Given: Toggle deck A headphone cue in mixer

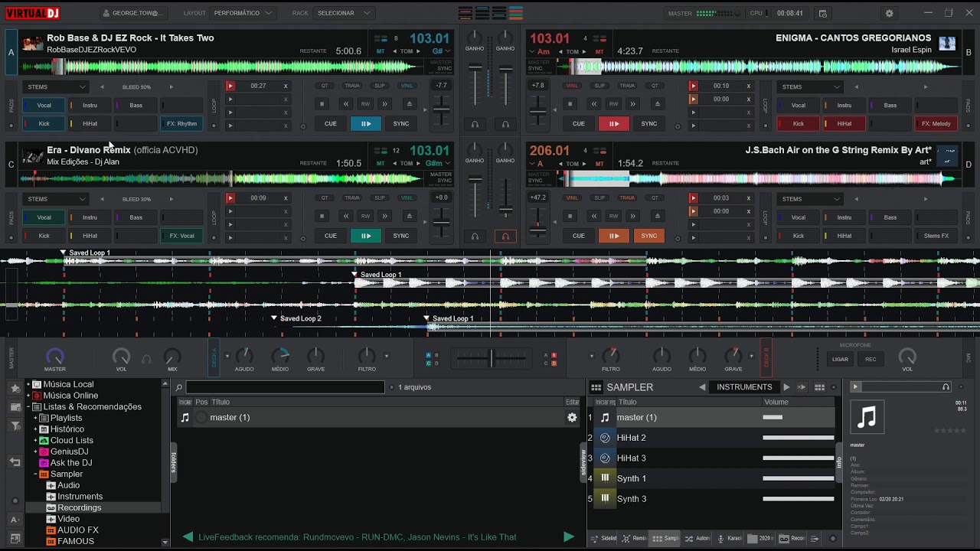Looking at the screenshot, I should click(x=475, y=124).
